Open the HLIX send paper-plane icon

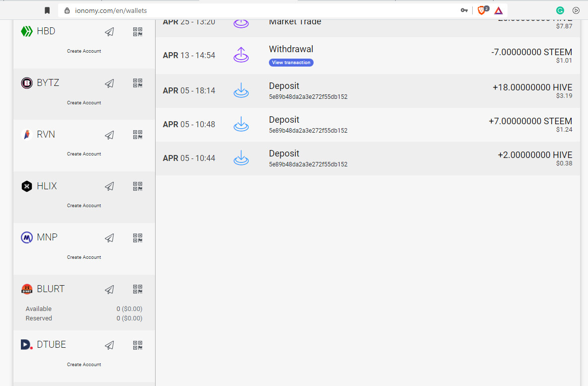pyautogui.click(x=109, y=186)
